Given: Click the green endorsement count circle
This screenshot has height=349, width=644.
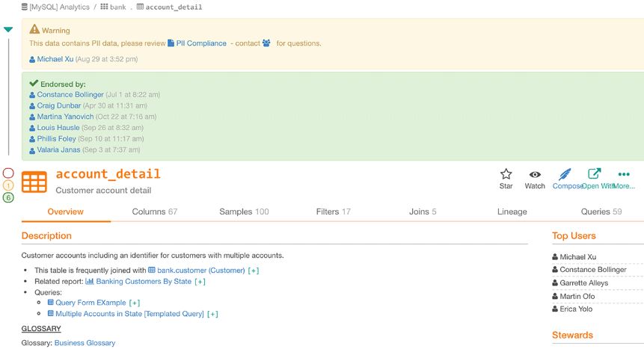Looking at the screenshot, I should pyautogui.click(x=8, y=197).
